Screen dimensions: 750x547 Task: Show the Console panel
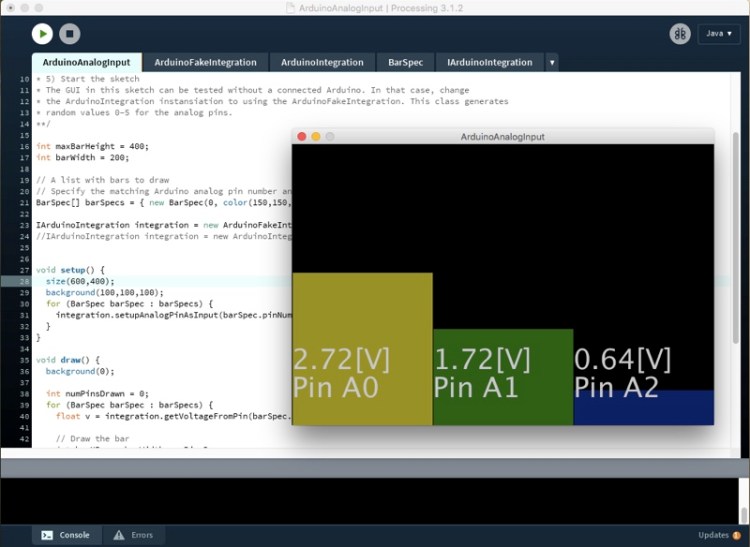point(65,535)
